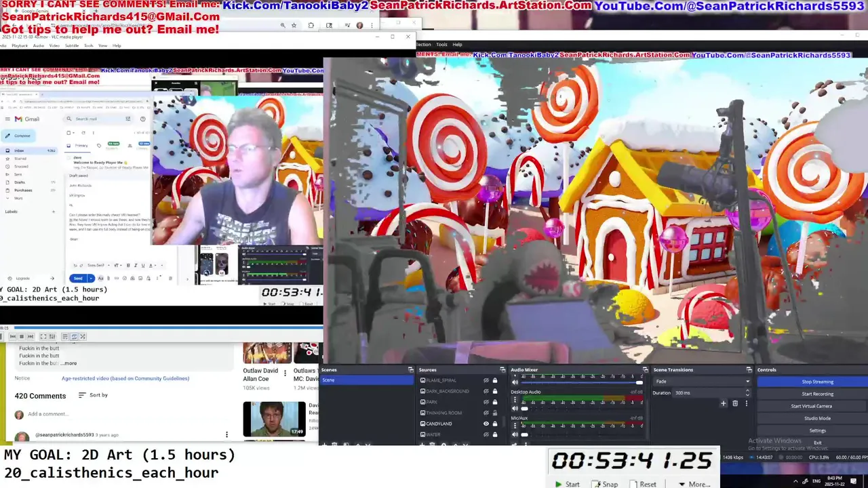
Task: Open OBS Tools menu
Action: [441, 45]
